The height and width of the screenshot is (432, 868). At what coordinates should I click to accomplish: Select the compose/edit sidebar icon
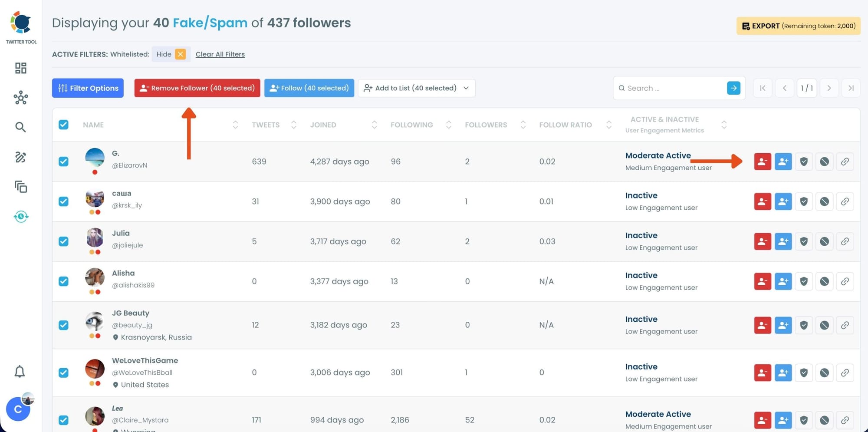click(x=20, y=158)
